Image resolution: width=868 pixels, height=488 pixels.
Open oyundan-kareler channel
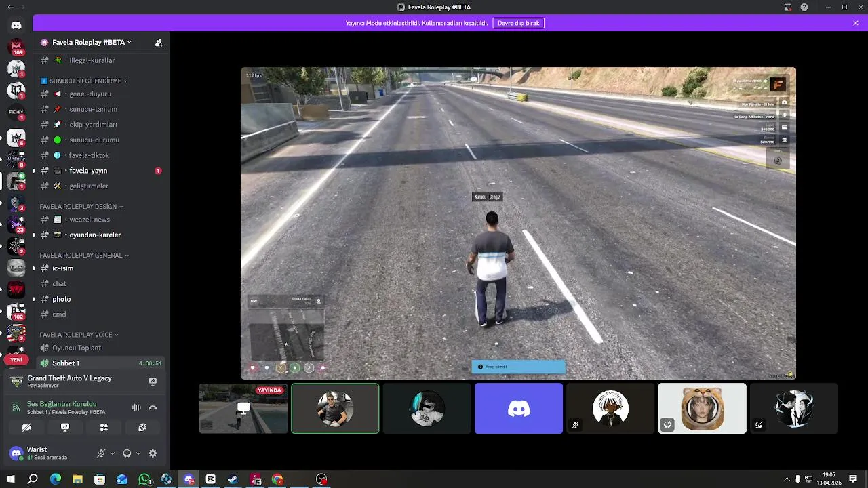[x=101, y=235]
